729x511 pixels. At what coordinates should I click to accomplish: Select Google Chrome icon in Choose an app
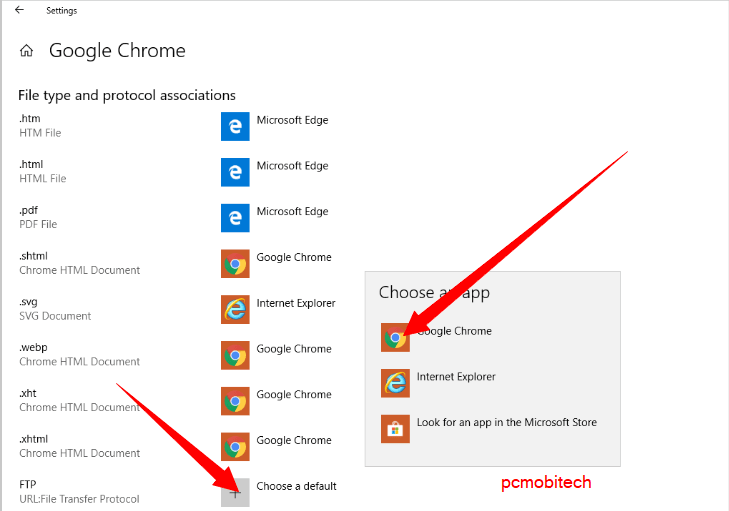click(x=395, y=338)
